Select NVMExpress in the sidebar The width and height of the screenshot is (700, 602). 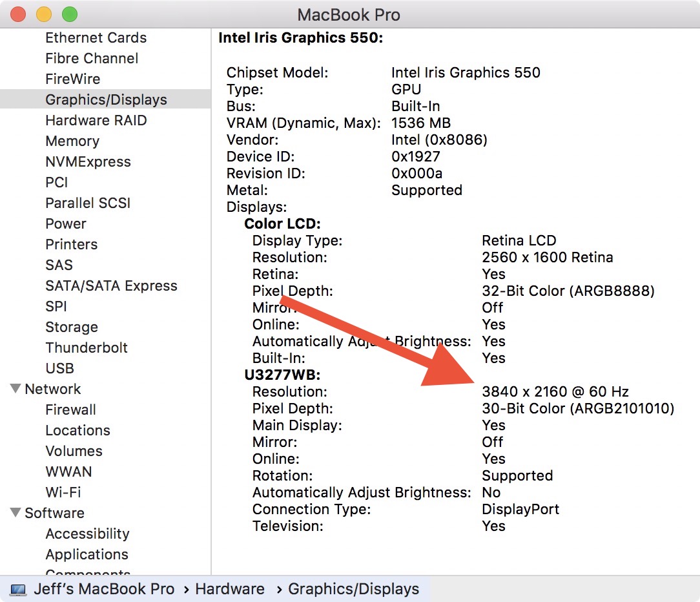tap(88, 161)
